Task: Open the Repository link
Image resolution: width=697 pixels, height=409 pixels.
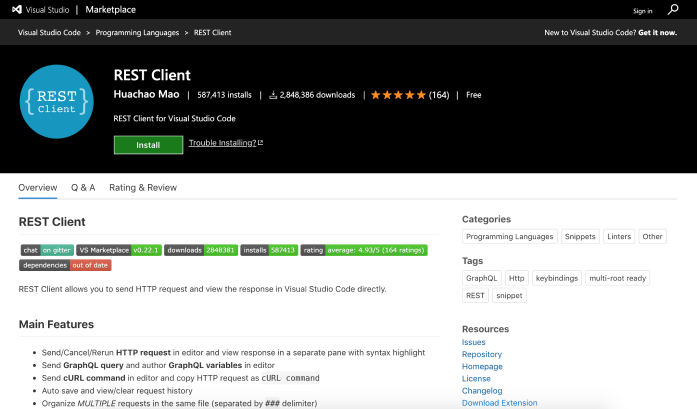Action: pos(481,354)
